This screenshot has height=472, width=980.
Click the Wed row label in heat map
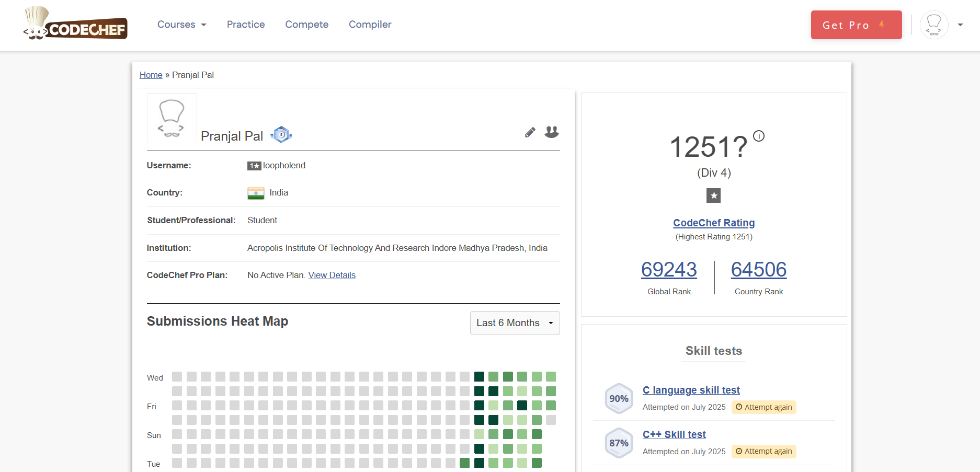[155, 378]
